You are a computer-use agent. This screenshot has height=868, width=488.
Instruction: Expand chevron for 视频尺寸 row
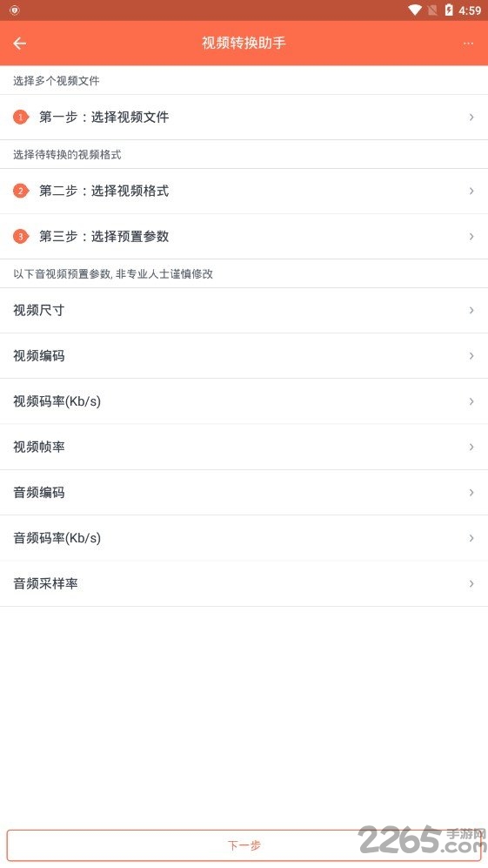471,311
